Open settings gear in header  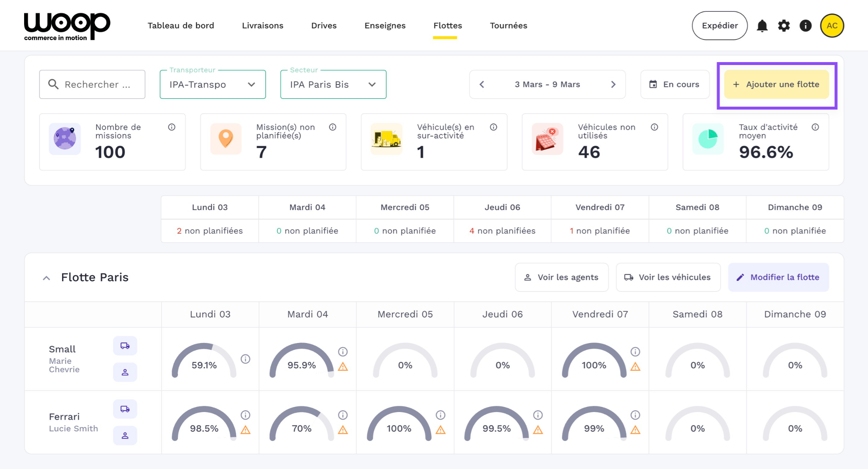pos(784,26)
